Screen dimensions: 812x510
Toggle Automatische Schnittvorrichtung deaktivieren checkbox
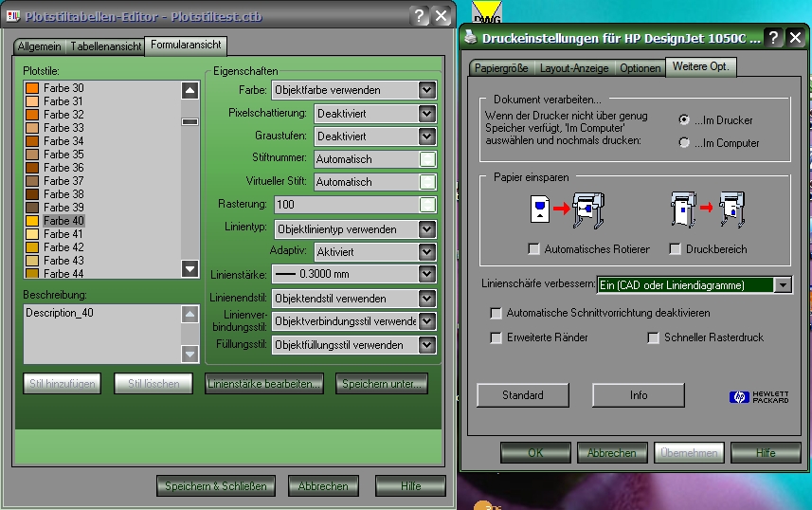(x=496, y=313)
